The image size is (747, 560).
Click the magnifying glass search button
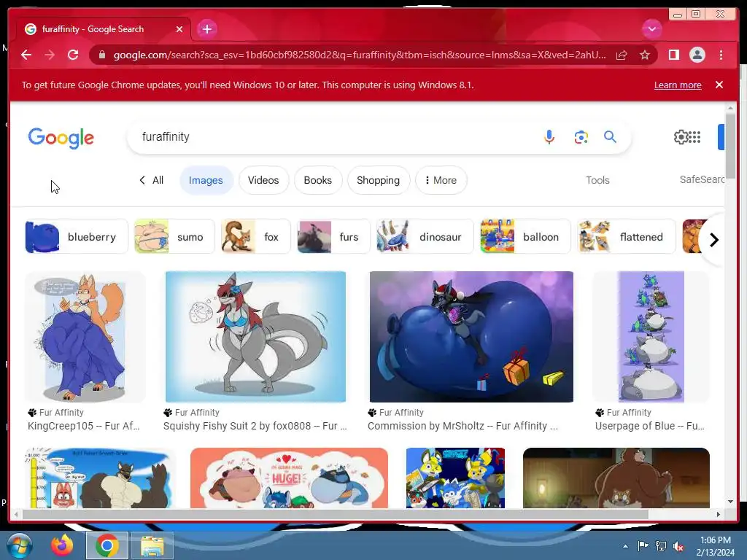(610, 137)
